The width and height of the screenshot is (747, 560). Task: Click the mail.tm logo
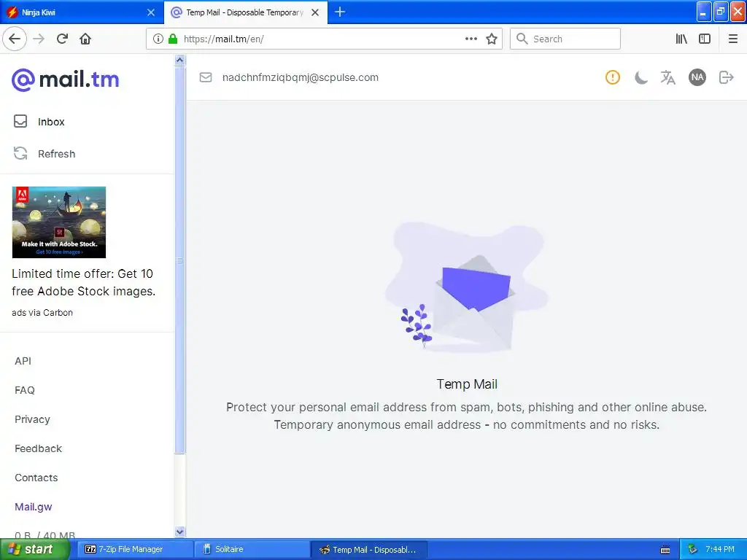(65, 79)
